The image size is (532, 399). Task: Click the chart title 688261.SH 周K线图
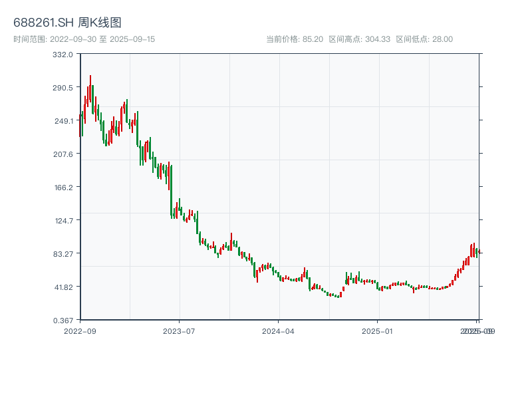(x=66, y=21)
